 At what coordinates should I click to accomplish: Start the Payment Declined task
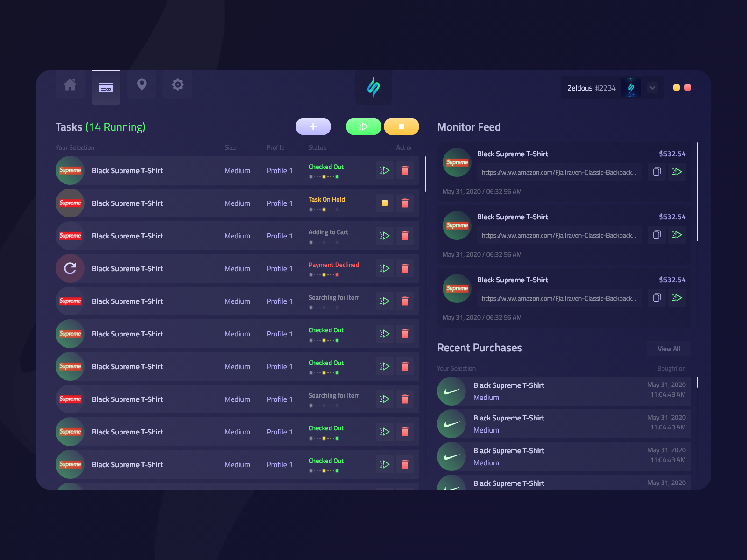click(x=385, y=268)
